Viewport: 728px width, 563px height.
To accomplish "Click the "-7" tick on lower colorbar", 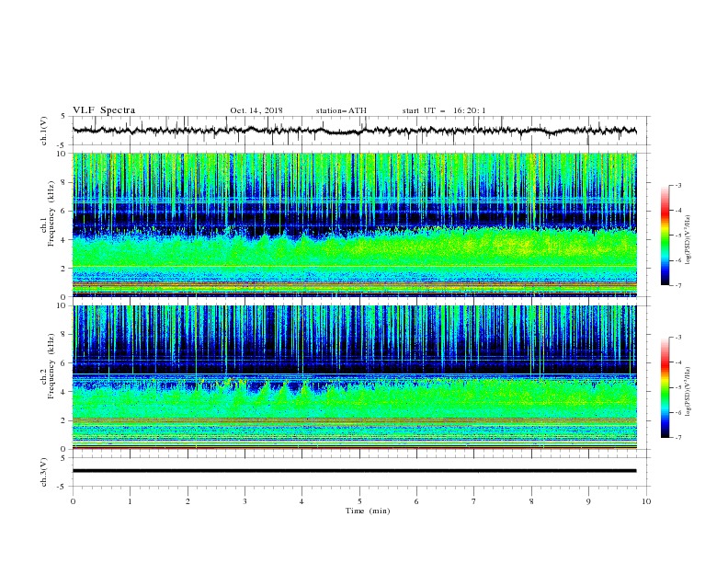I will [x=677, y=438].
